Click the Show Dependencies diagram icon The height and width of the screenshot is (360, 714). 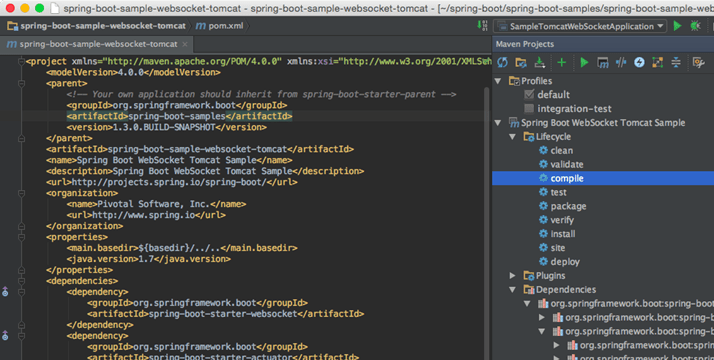click(x=658, y=62)
